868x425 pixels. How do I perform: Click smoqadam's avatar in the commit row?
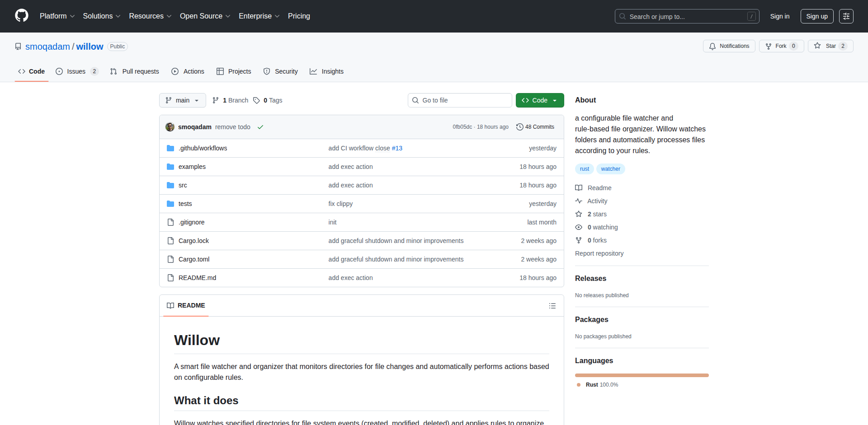(x=170, y=127)
